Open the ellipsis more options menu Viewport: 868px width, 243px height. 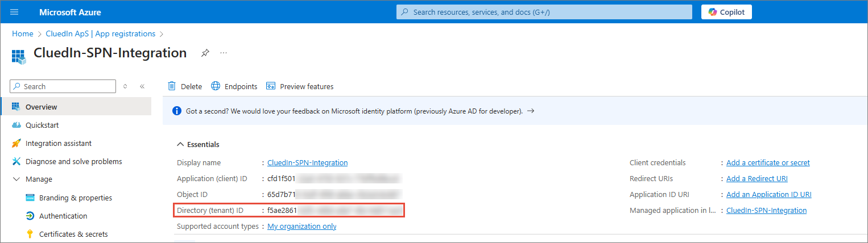[224, 53]
